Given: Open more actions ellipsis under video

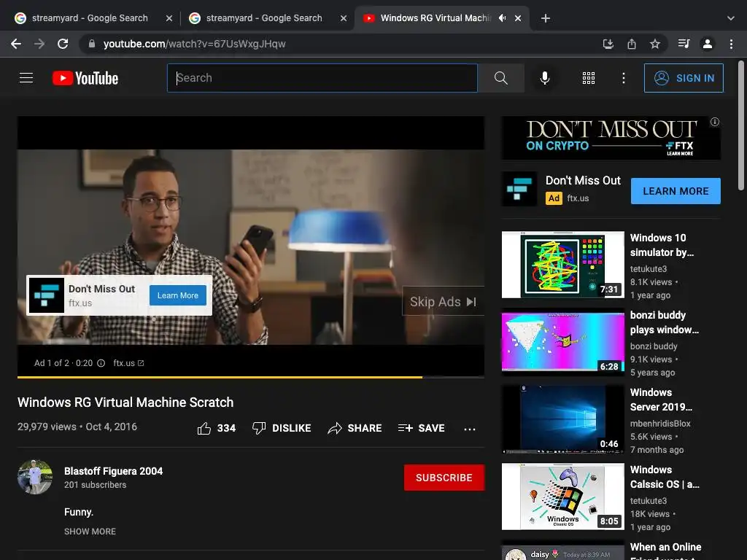Looking at the screenshot, I should (470, 429).
